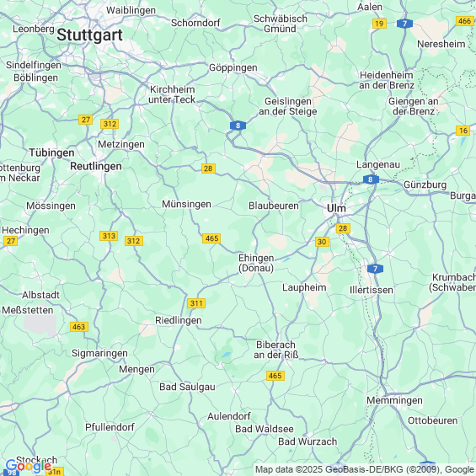Click the yellow 30 road shield near Ulm
Screen dimensions: 476x476
click(x=322, y=242)
